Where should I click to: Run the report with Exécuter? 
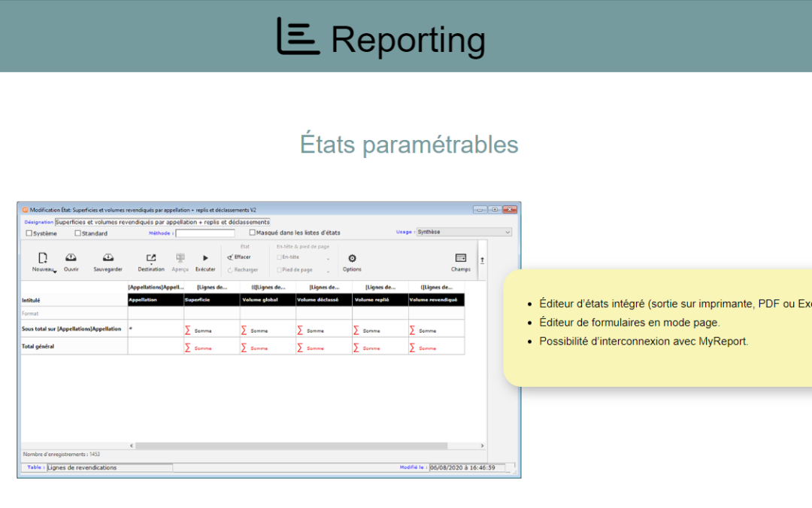point(205,257)
